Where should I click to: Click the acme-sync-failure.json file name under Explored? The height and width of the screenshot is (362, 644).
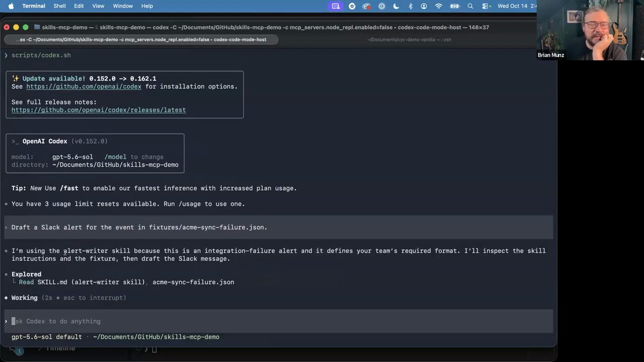coord(193,282)
